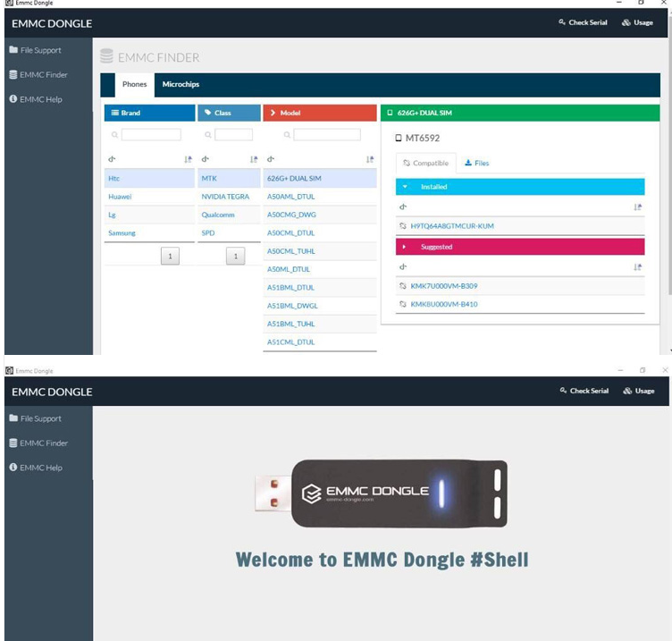
Task: Select Htc brand
Action: coord(149,179)
